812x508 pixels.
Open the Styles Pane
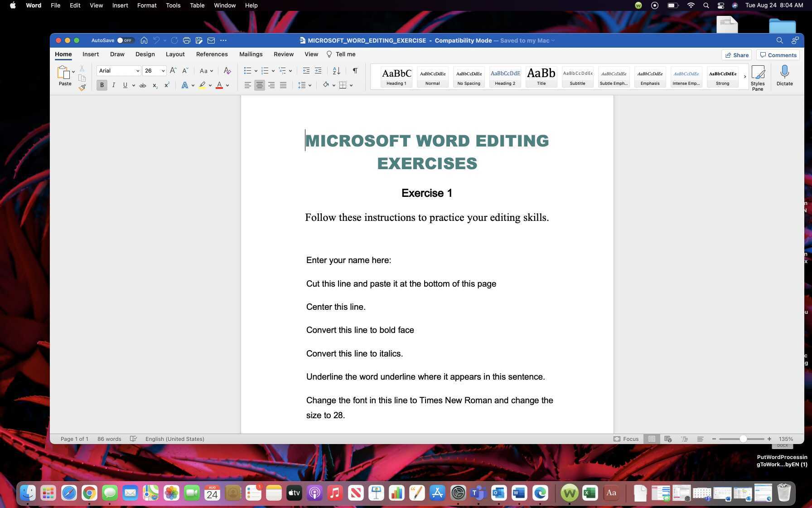pos(758,77)
